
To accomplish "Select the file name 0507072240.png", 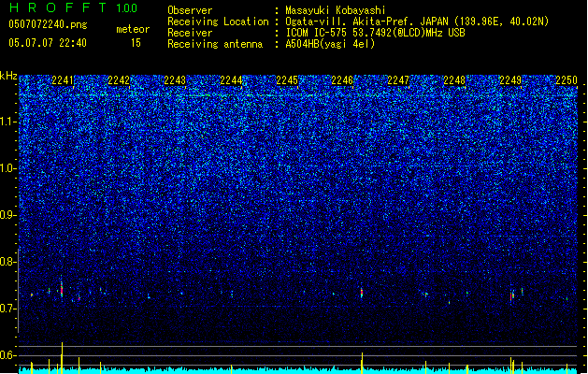I will [48, 24].
